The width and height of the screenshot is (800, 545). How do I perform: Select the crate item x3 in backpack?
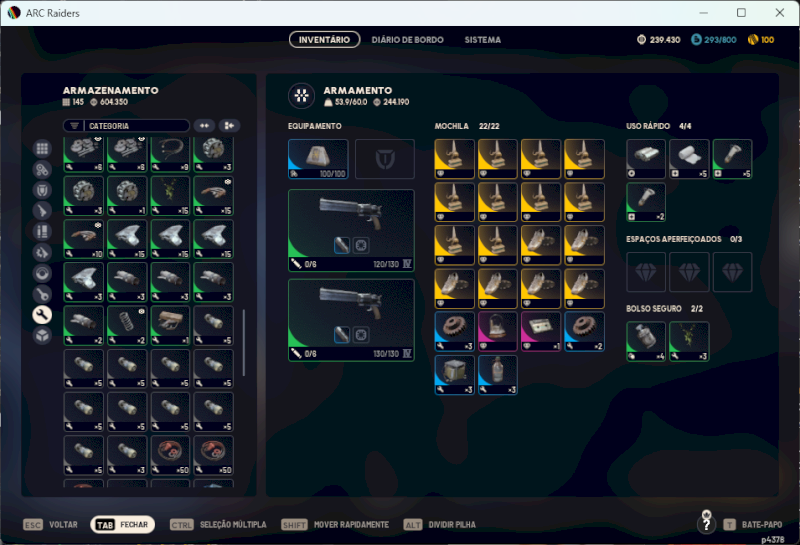tap(455, 375)
